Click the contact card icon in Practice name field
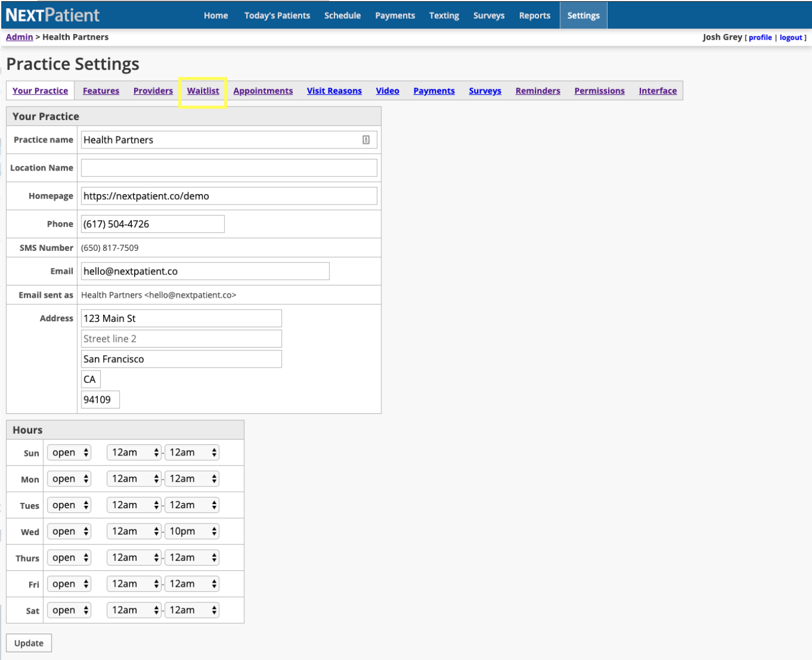 click(366, 140)
